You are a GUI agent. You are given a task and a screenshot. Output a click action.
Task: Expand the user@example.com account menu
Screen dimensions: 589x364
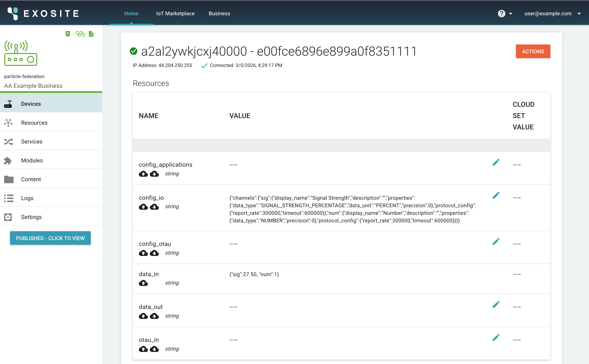(552, 13)
